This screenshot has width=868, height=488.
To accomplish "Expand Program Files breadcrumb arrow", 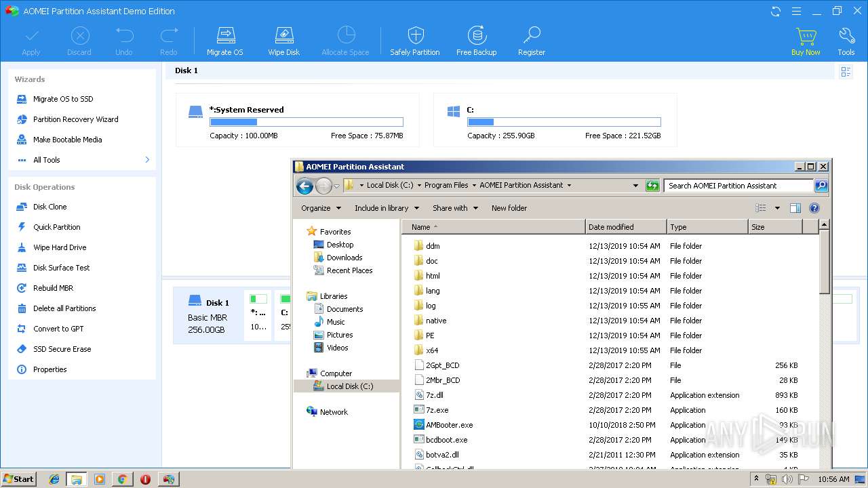I will (473, 185).
